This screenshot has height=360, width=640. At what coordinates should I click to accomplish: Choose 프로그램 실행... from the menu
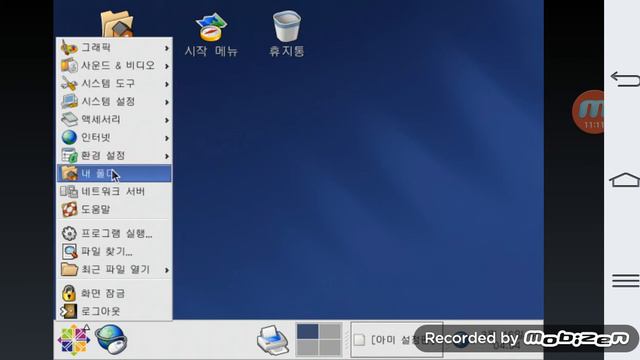[x=114, y=233]
